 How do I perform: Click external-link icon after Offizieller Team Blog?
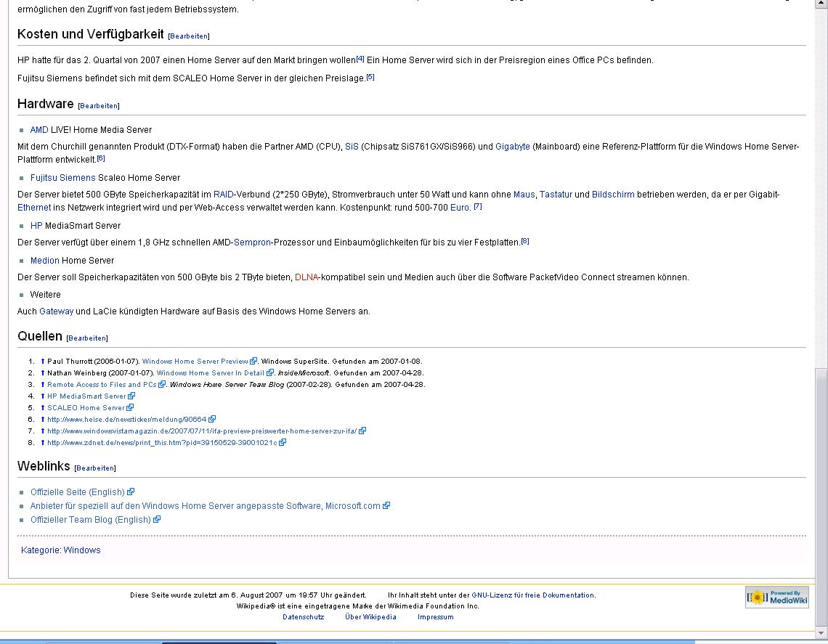click(x=157, y=519)
